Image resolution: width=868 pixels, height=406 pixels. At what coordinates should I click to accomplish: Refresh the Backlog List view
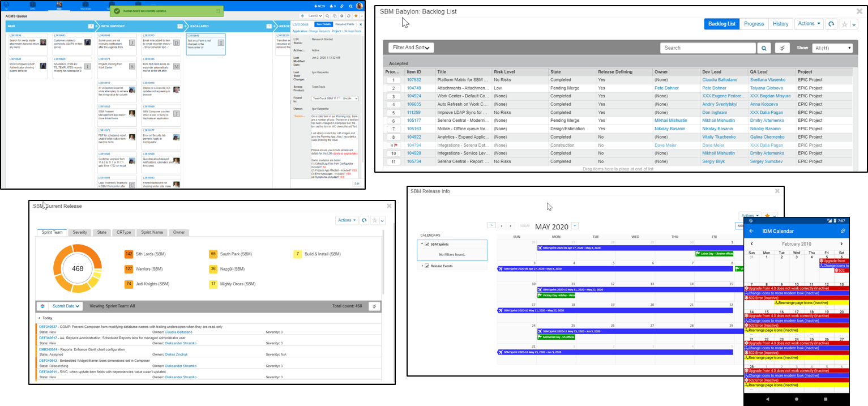[x=831, y=24]
